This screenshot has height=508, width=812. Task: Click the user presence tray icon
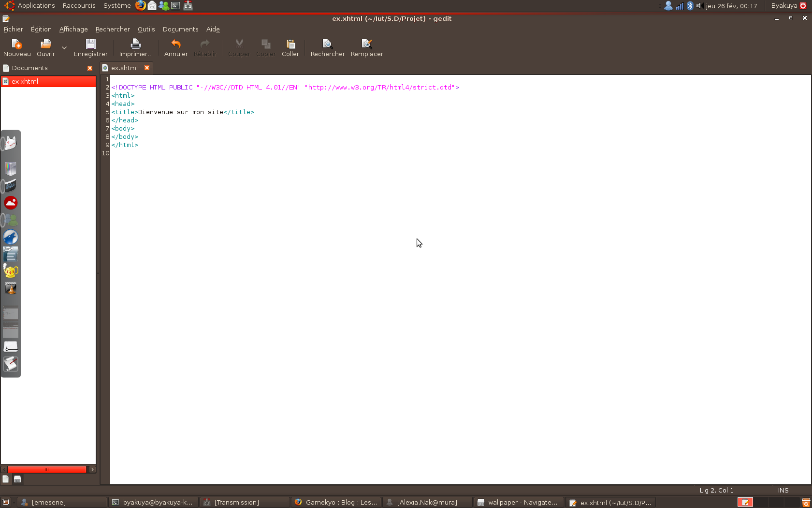click(668, 6)
